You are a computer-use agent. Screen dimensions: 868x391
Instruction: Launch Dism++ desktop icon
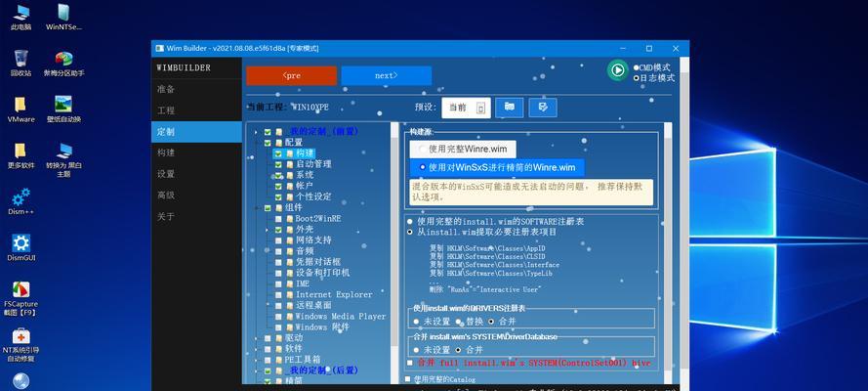[21, 202]
